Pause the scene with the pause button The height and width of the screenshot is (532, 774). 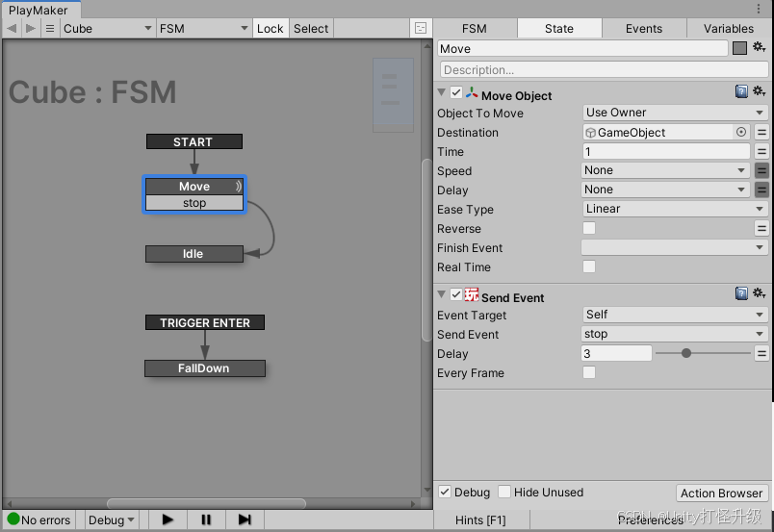(x=206, y=519)
